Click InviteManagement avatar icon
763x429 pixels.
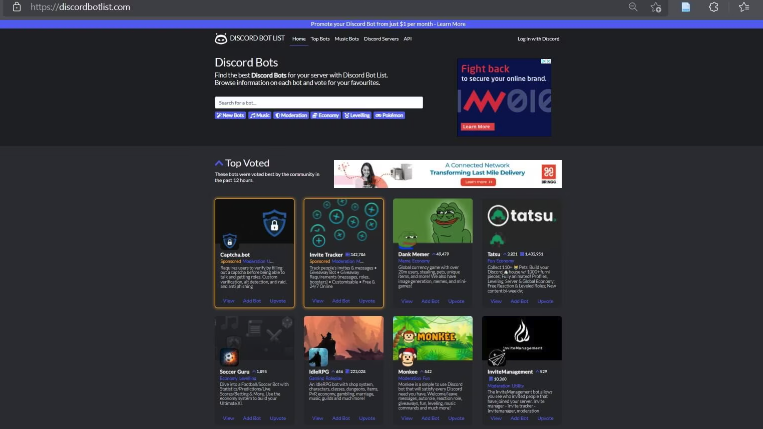coord(496,358)
